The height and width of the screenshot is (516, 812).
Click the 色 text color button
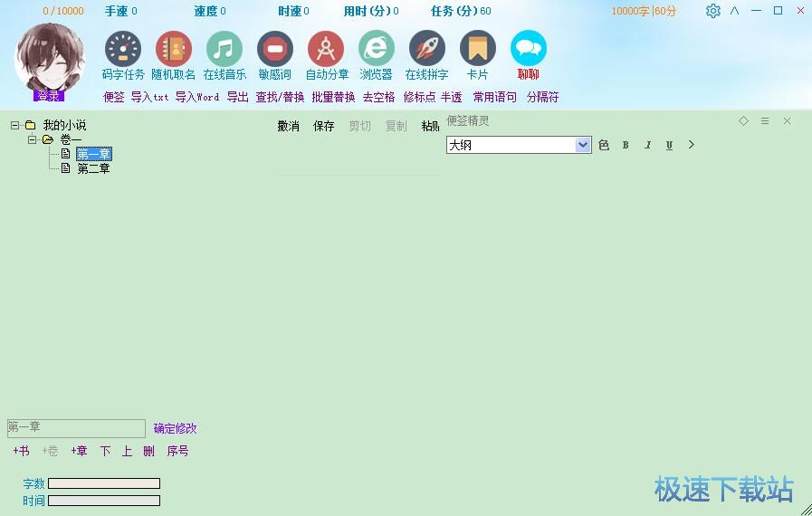604,145
